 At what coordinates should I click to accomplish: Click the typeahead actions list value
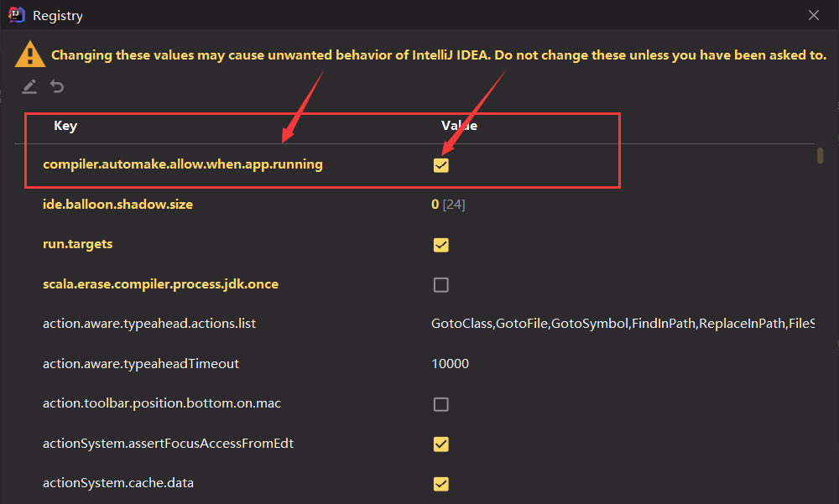pyautogui.click(x=621, y=324)
